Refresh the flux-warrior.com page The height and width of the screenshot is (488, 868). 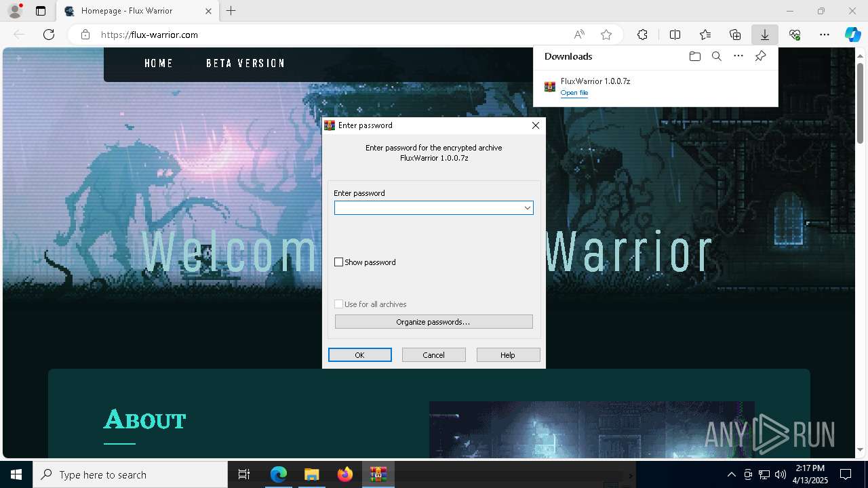49,35
